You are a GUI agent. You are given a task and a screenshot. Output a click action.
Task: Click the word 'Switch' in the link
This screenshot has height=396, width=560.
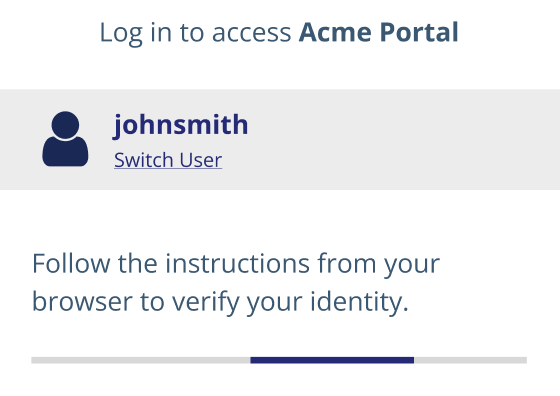(144, 160)
